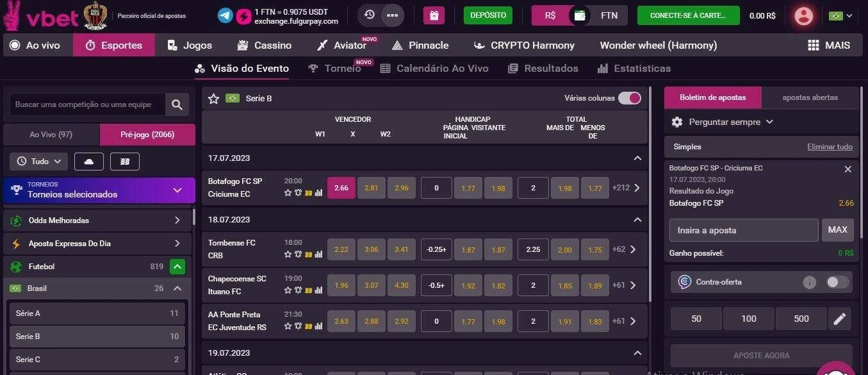868x375 pixels.
Task: Select the FTN currency option
Action: [x=609, y=15]
